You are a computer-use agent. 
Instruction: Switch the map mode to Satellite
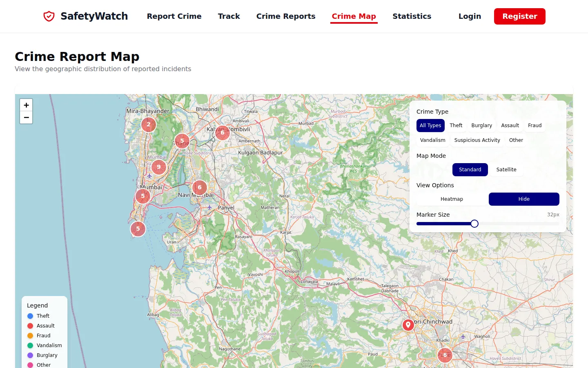[x=506, y=170]
